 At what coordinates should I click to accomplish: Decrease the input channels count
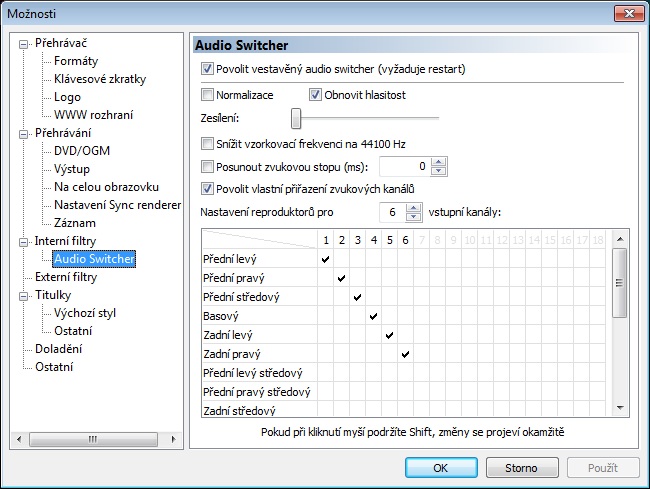pos(414,217)
